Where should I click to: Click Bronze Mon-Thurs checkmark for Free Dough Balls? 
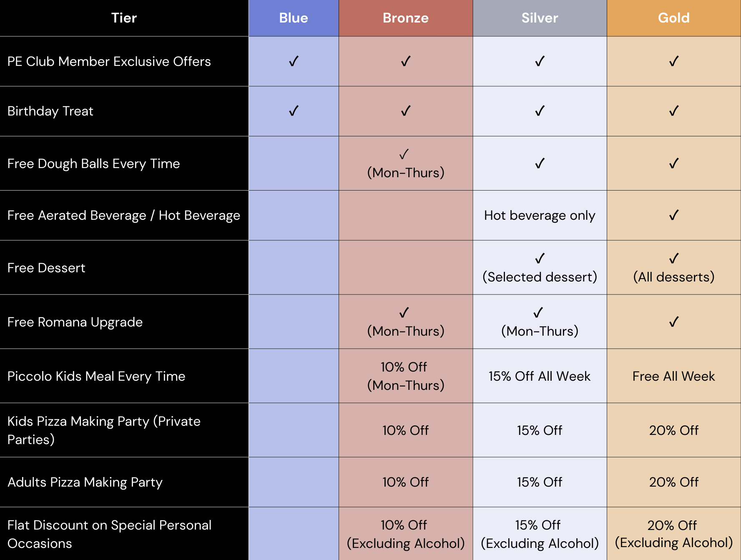click(404, 154)
